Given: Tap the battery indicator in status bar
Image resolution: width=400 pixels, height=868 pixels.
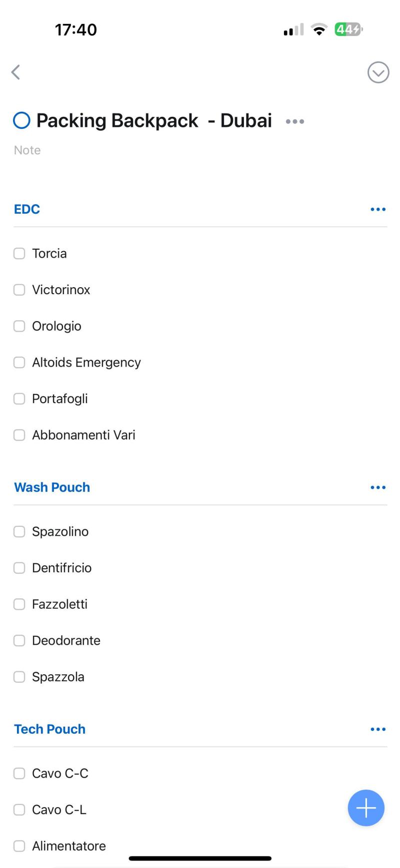Looking at the screenshot, I should (348, 29).
